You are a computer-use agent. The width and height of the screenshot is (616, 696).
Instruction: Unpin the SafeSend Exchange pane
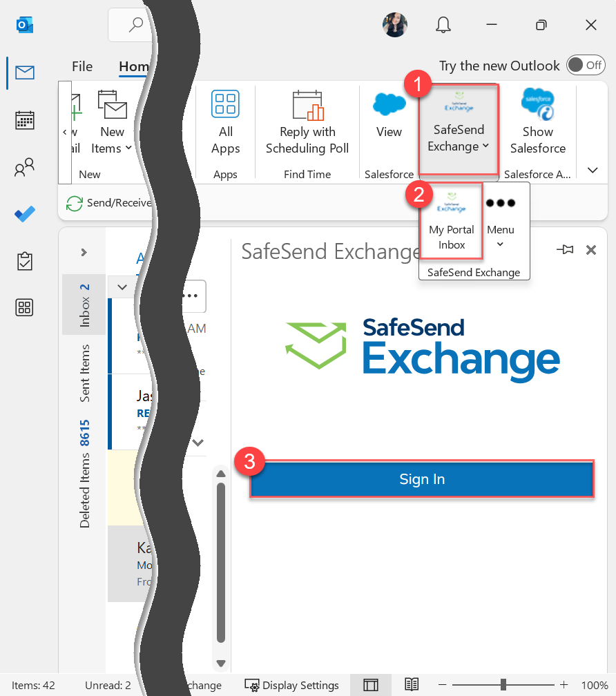click(565, 250)
